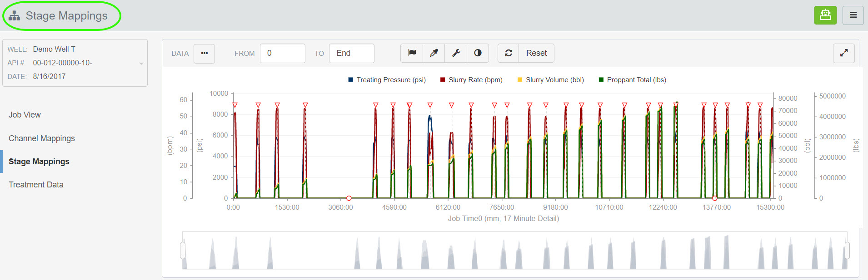
Task: Toggle Treating Pressure (psi) legend series
Action: (387, 80)
